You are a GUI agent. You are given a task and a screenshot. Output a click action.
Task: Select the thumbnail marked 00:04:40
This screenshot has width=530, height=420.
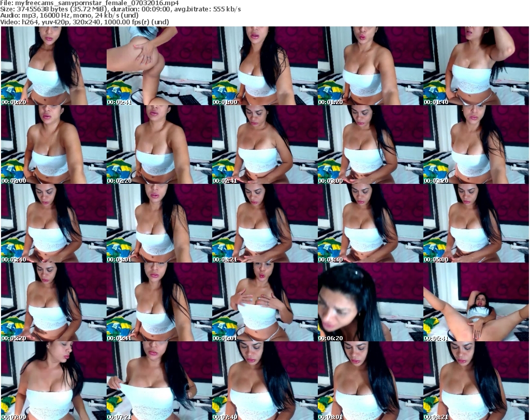(x=370, y=223)
